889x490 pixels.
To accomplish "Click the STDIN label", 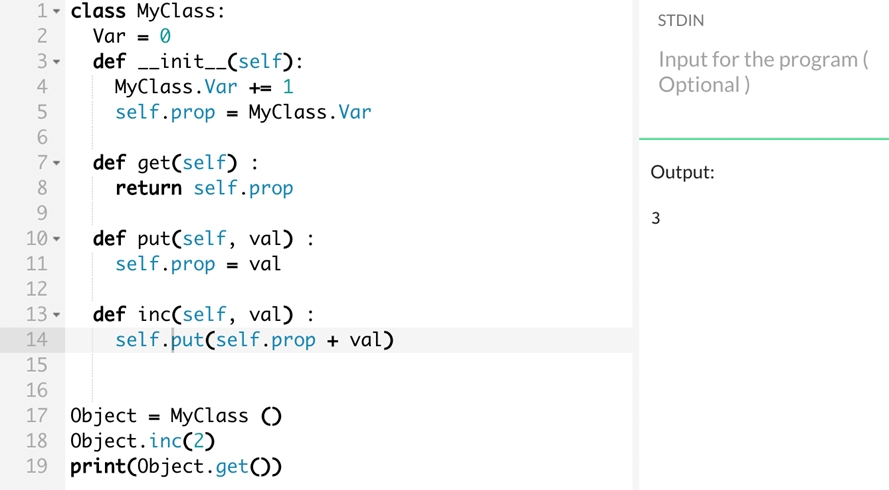I will (680, 21).
